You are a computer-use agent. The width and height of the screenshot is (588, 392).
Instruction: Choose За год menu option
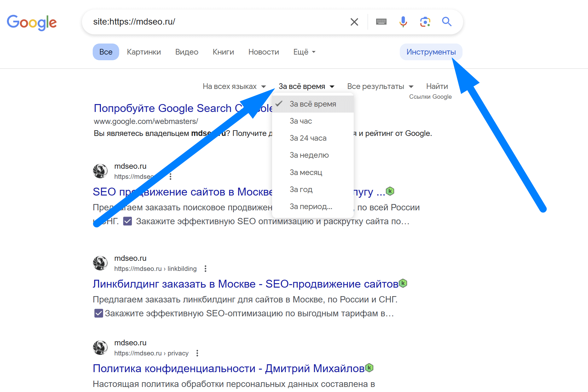click(313, 190)
